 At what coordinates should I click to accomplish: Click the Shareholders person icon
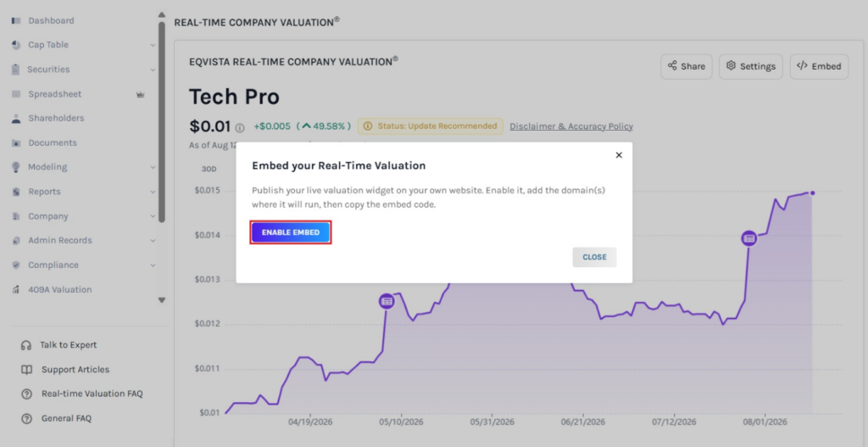tap(16, 118)
